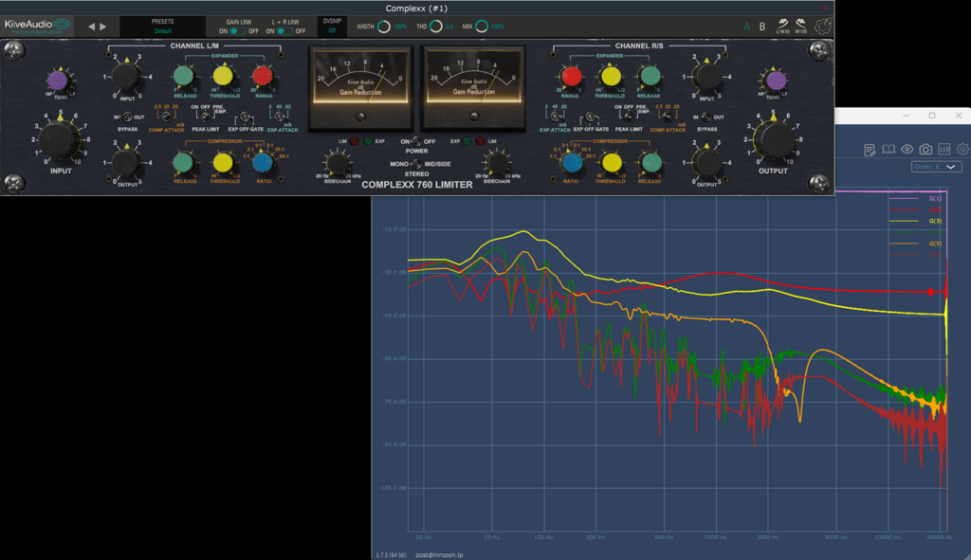Click Channel R/S small Output knob
971x560 pixels.
tap(706, 163)
